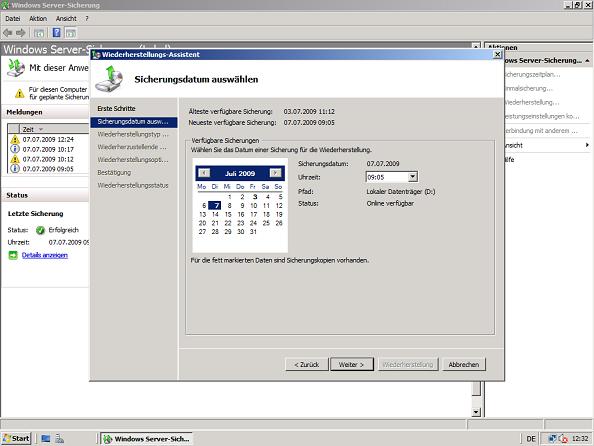
Task: Click the Start button
Action: (16, 438)
